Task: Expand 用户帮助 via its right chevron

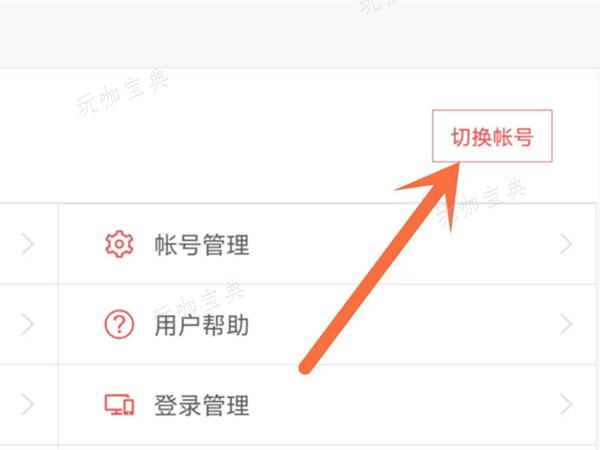Action: (566, 324)
